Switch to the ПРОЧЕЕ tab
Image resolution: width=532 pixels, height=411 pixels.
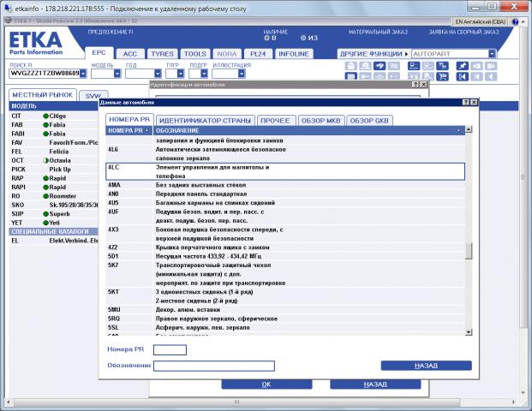pos(275,121)
